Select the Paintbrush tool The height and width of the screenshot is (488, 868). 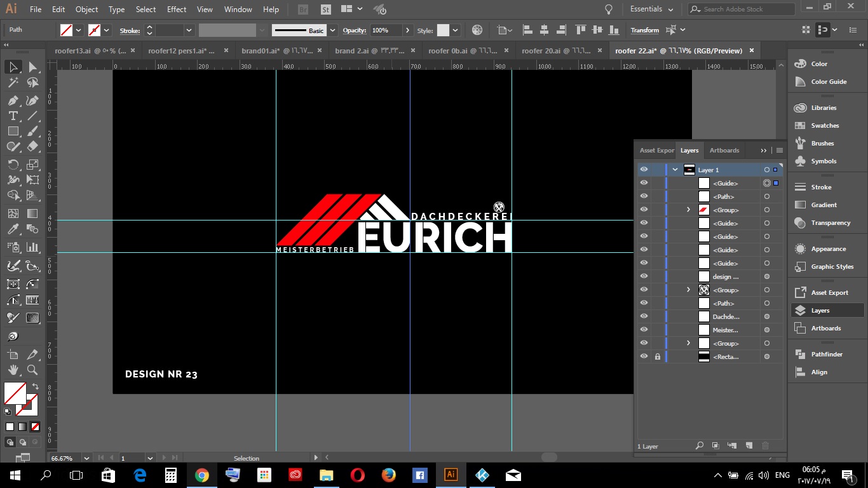32,131
